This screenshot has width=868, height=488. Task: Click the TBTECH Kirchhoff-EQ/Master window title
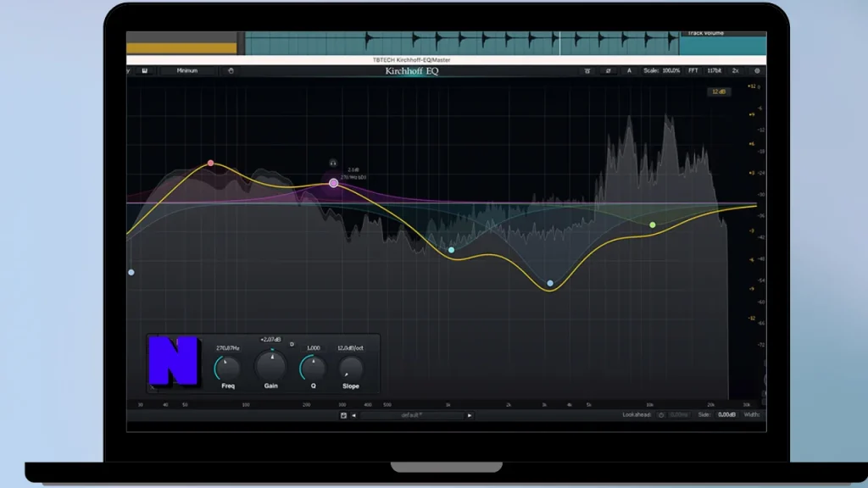coord(411,60)
